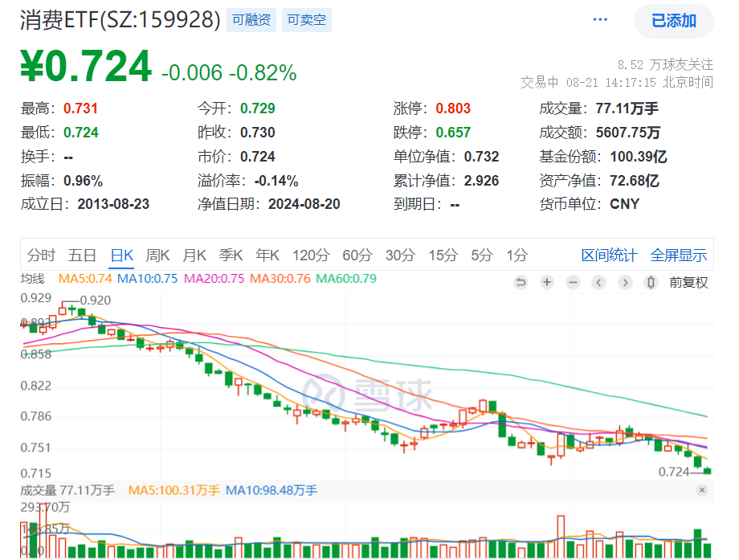Image resolution: width=739 pixels, height=560 pixels.
Task: Click the ETF title 消费ETF(SZ:159928)
Action: coord(120,20)
